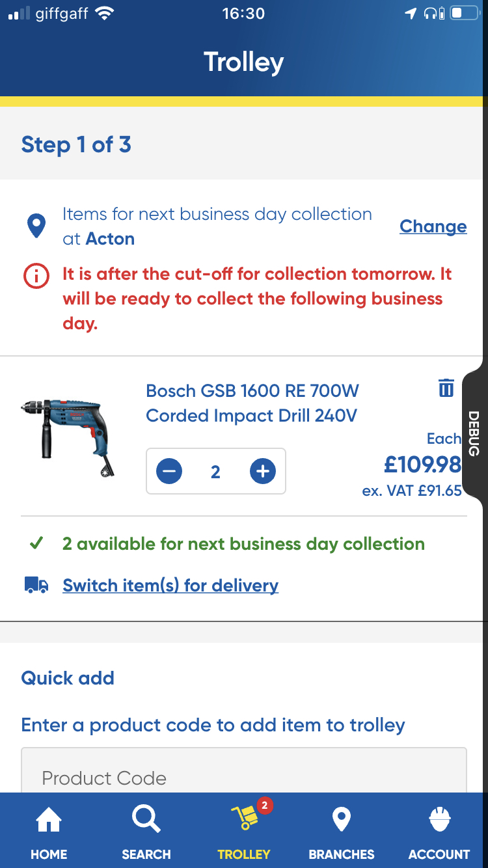Open the Bosch GSB 1600 RE product title
The width and height of the screenshot is (488, 868).
click(252, 403)
